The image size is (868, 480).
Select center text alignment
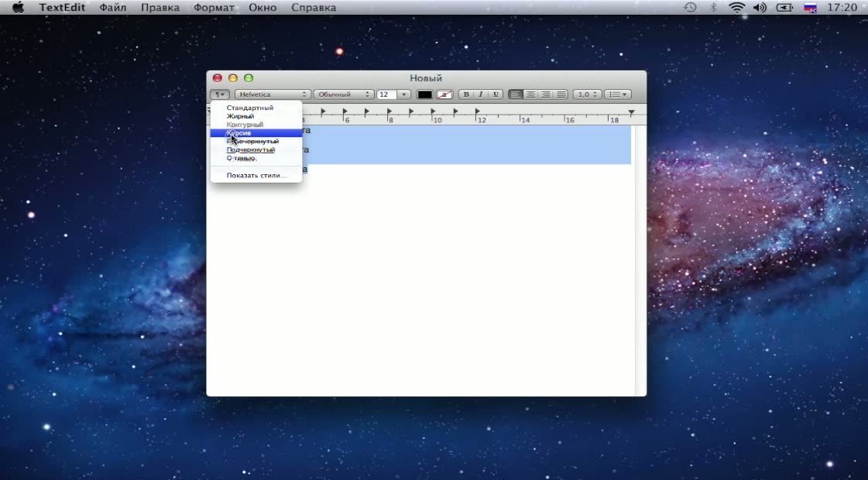click(x=532, y=94)
